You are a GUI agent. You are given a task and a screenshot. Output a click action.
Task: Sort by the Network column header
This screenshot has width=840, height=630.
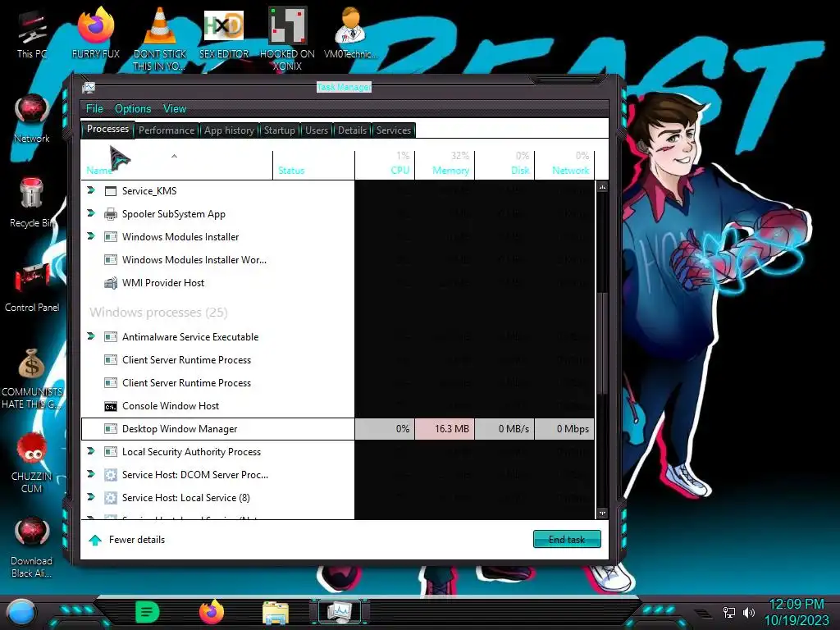564,164
